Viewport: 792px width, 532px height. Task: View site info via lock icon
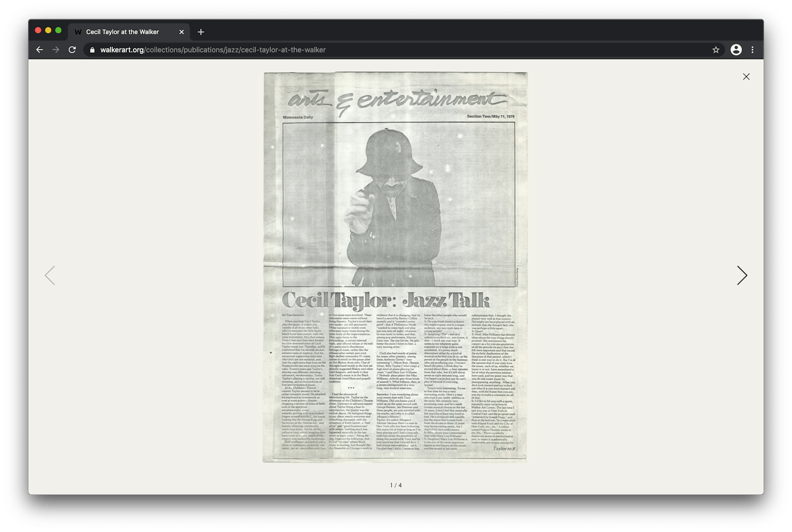92,50
